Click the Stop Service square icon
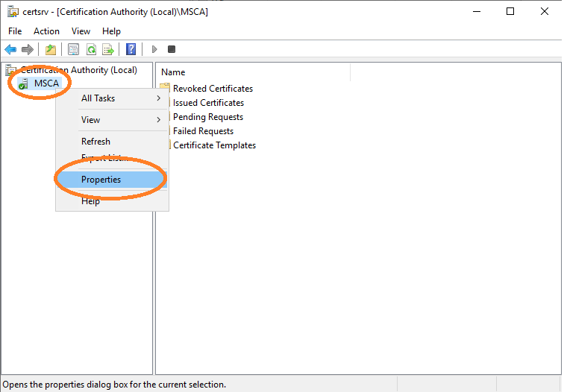 click(172, 49)
